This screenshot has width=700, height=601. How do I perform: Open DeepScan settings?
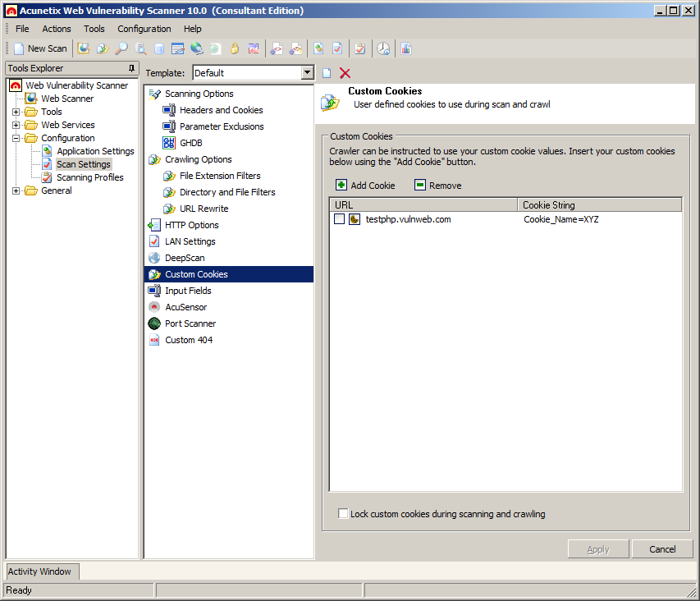coord(185,258)
